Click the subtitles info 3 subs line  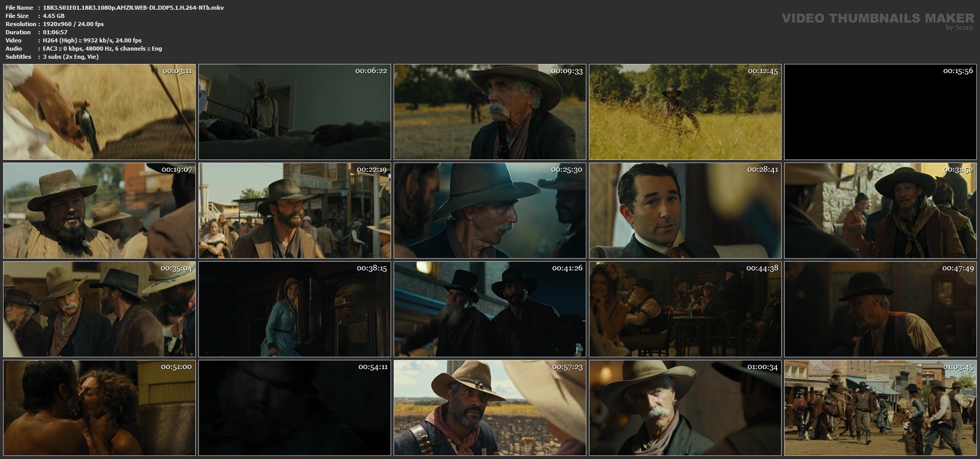pos(71,57)
